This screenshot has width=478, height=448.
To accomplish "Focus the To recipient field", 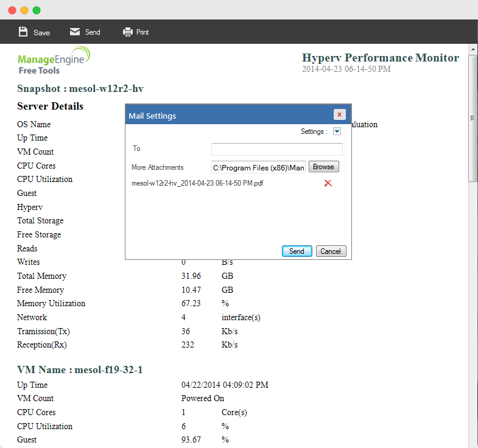I will 276,149.
